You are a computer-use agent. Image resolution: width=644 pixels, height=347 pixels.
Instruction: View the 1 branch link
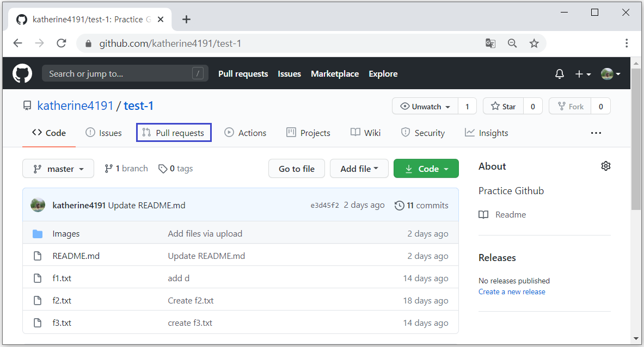(x=126, y=169)
